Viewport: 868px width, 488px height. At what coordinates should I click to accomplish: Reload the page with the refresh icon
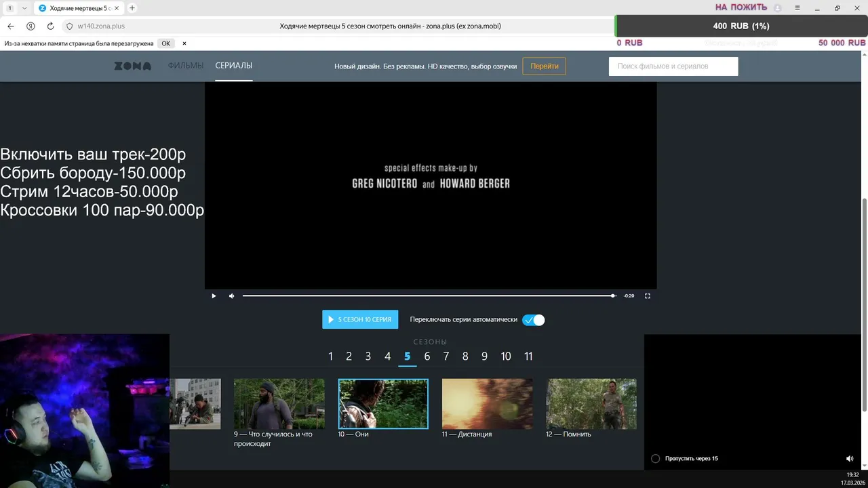pyautogui.click(x=50, y=26)
